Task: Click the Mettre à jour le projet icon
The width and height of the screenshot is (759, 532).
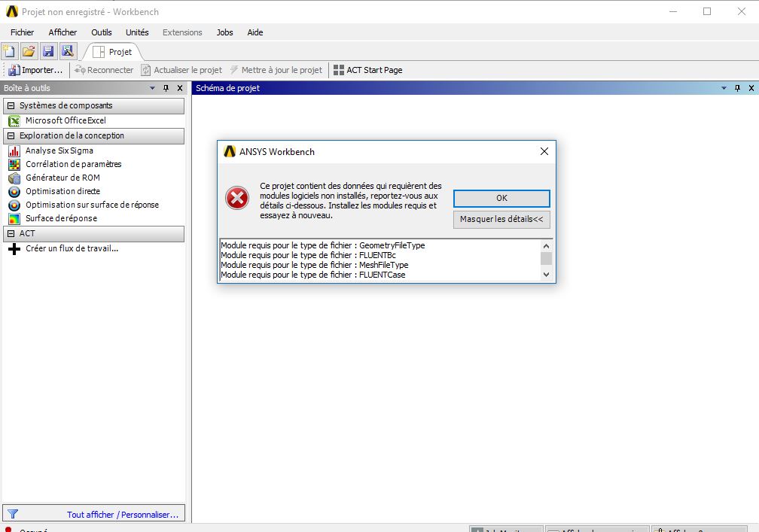Action: click(234, 70)
